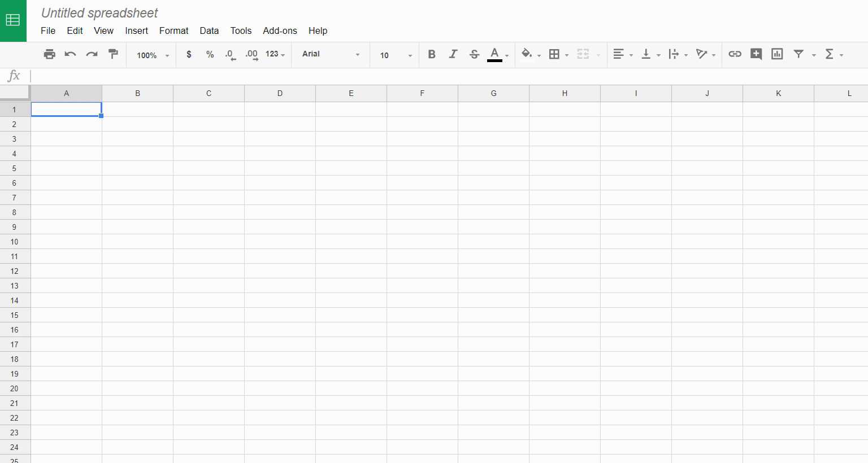Toggle italic formatting
Screen dimensions: 868x463
click(453, 54)
